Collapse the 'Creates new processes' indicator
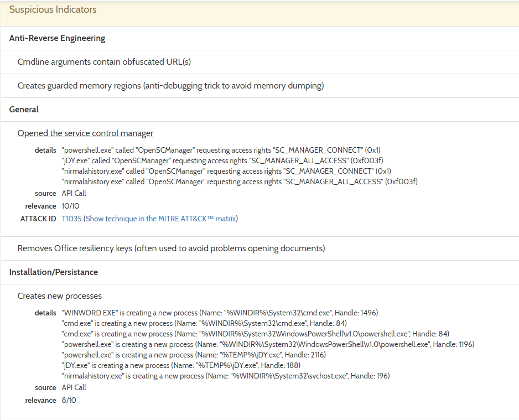Screen dimensions: 519x420 pos(60,296)
